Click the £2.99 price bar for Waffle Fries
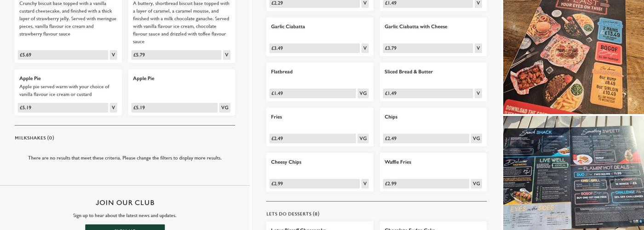This screenshot has height=230, width=644. (x=426, y=184)
